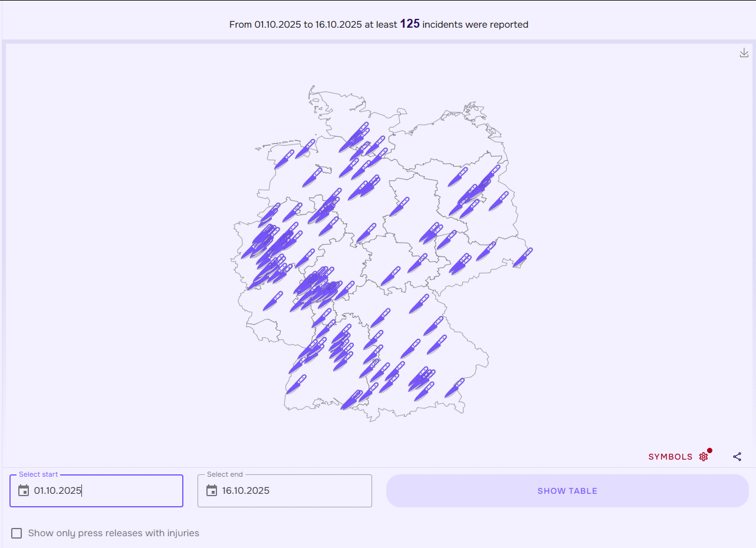Viewport: 756px width, 548px height.
Task: Open calendar icon in Select start field
Action: [24, 490]
